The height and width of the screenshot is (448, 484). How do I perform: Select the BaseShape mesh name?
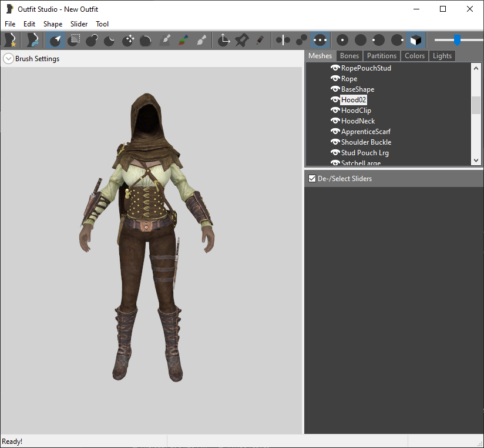tap(358, 89)
